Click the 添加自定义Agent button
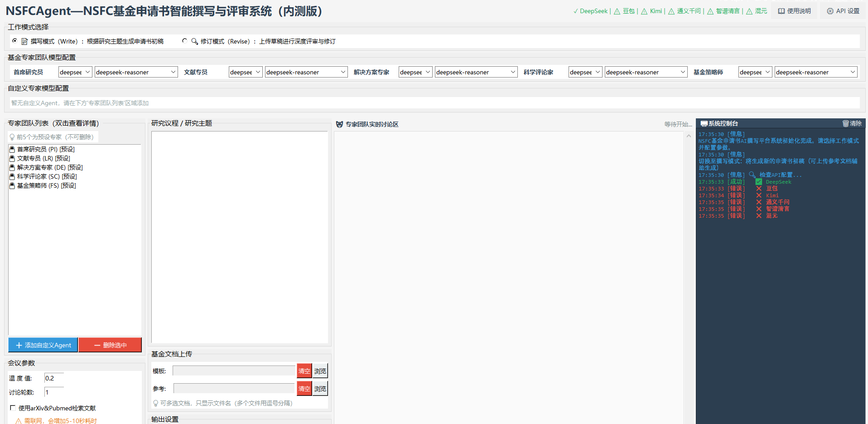The height and width of the screenshot is (424, 868). (43, 345)
